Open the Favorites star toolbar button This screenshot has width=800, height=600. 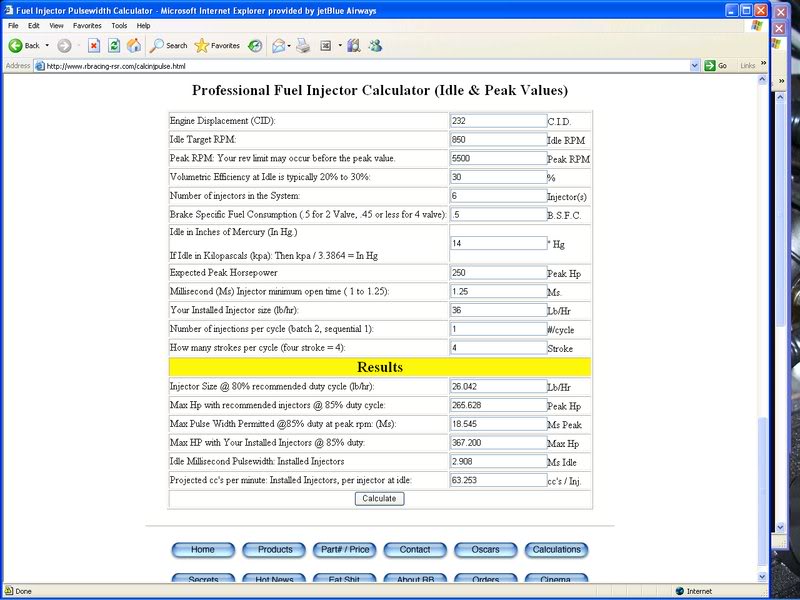(x=217, y=45)
